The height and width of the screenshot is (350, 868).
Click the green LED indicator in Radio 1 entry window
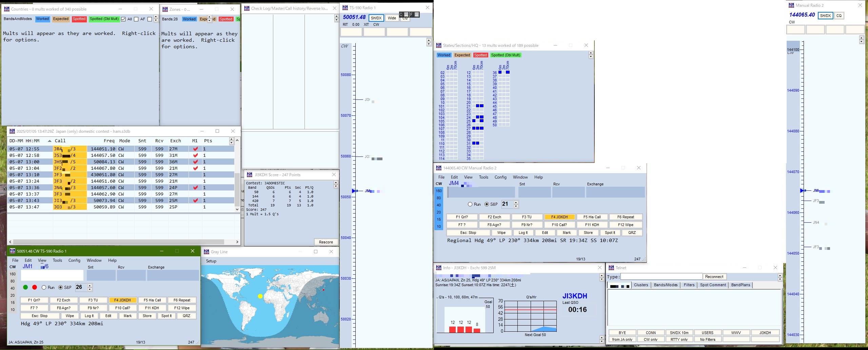click(25, 287)
